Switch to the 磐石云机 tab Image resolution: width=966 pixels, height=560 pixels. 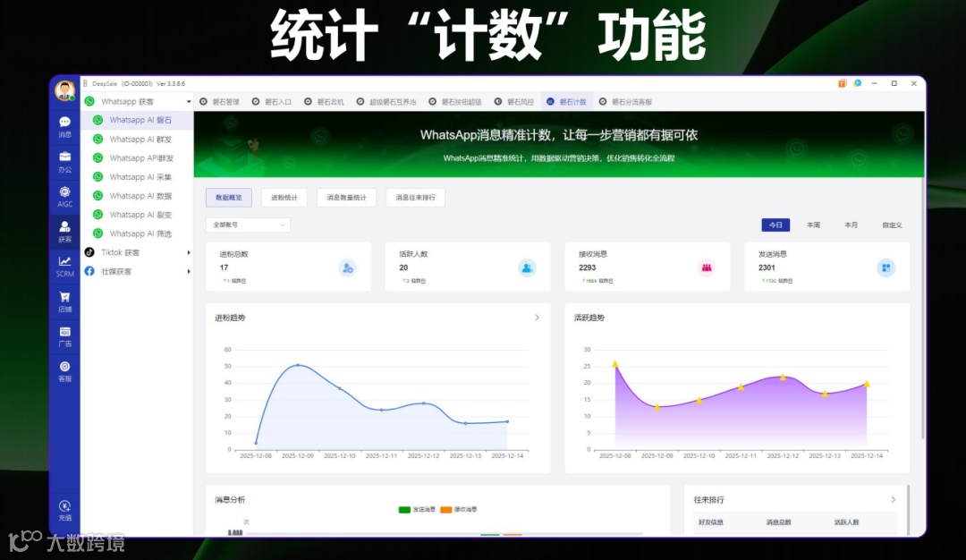(x=324, y=102)
